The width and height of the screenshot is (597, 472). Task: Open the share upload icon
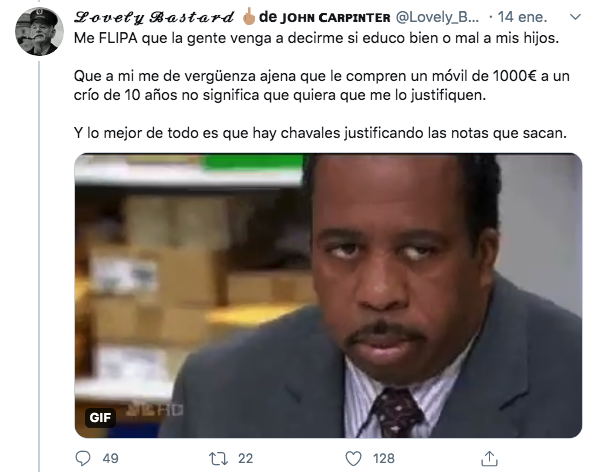(489, 458)
